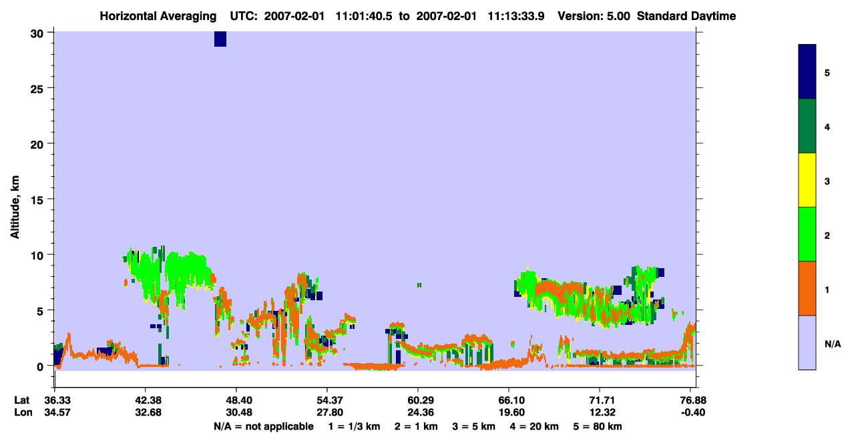
Task: Click the orange colorbar segment labeled 1
Action: point(807,288)
